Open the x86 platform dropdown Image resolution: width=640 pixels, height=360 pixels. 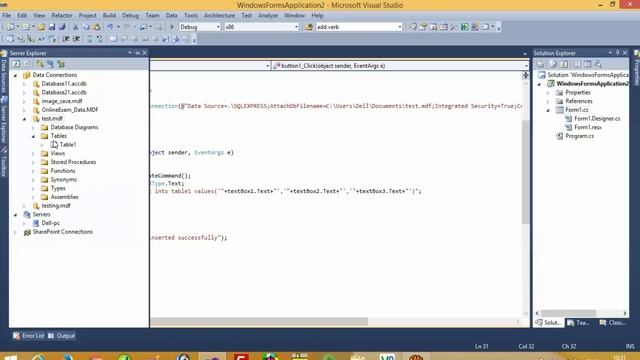click(296, 27)
